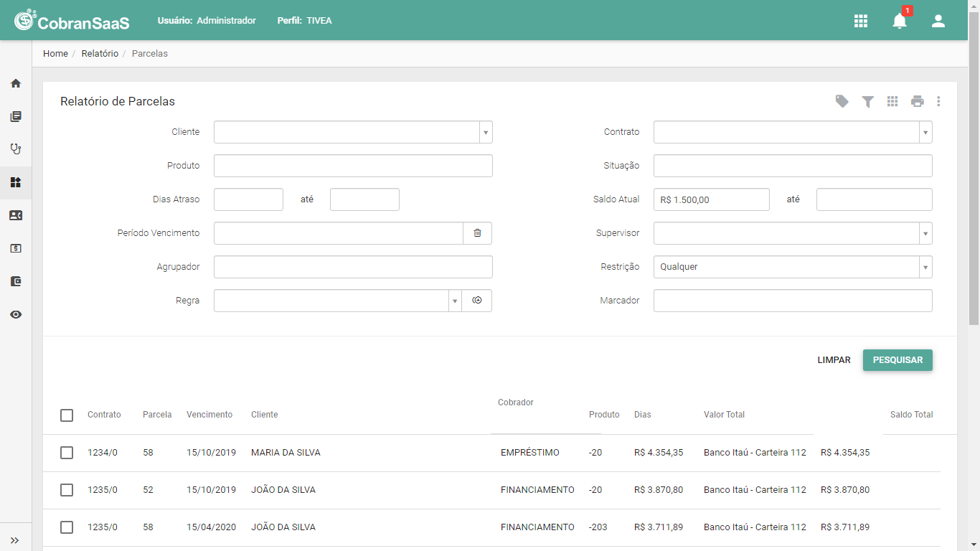This screenshot has width=980, height=551.
Task: Open the Cliente dropdown arrow
Action: click(x=486, y=132)
